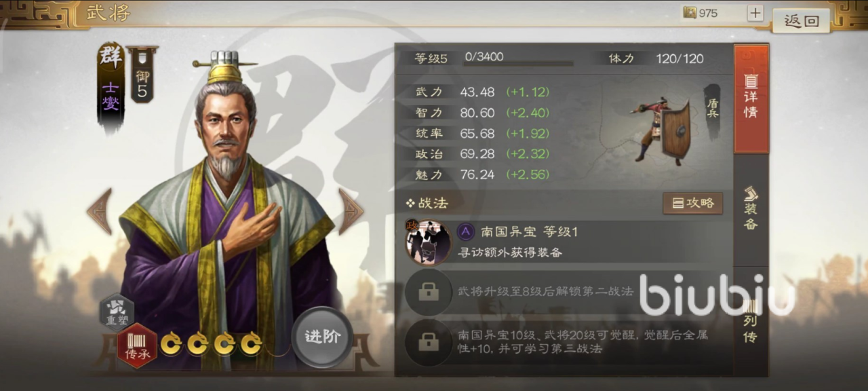Click the 重塑 reshape icon

click(117, 312)
